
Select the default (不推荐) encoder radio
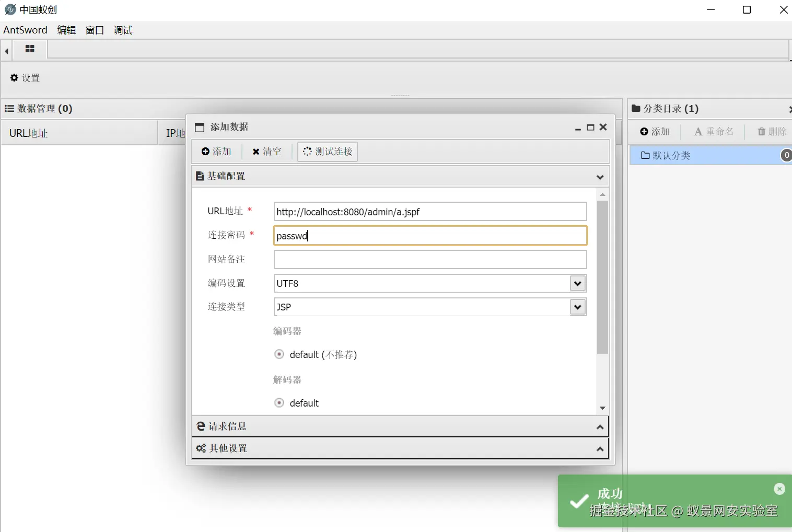279,354
